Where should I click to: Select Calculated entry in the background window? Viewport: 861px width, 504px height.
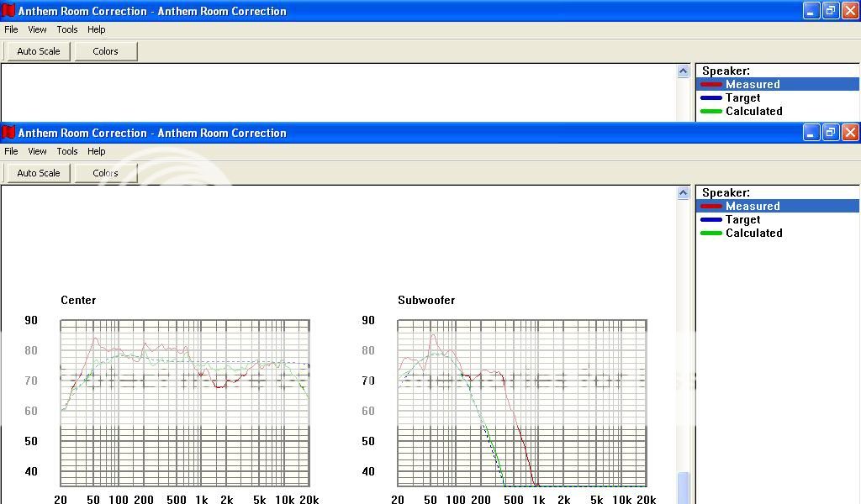click(778, 112)
